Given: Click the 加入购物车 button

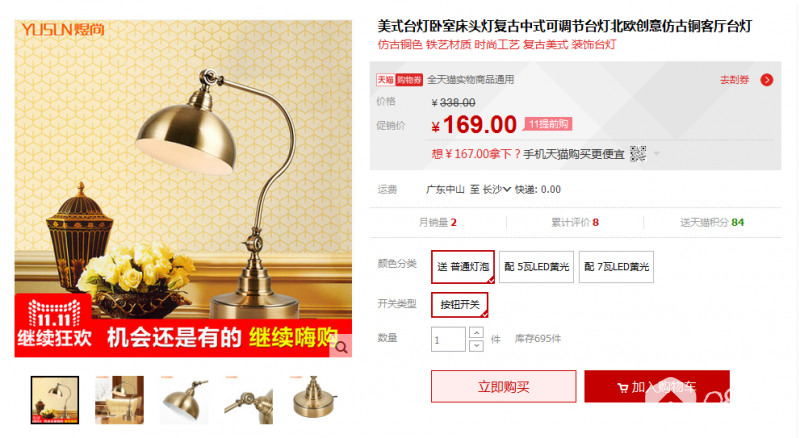Looking at the screenshot, I should [657, 386].
